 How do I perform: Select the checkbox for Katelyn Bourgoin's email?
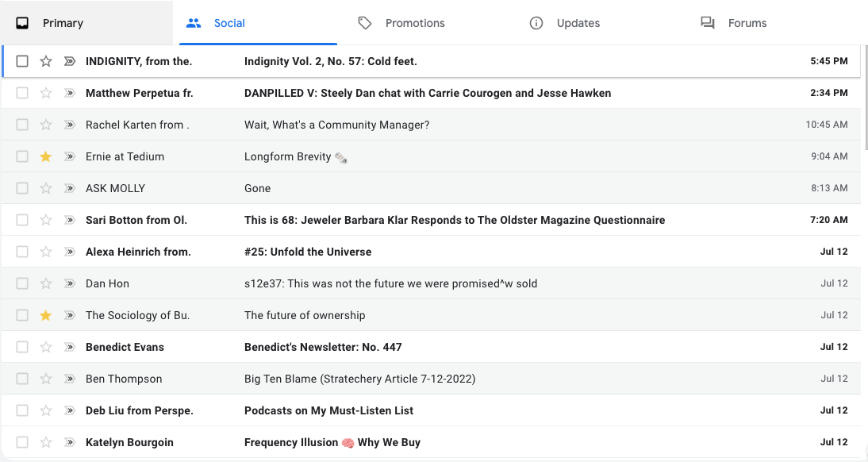(21, 442)
